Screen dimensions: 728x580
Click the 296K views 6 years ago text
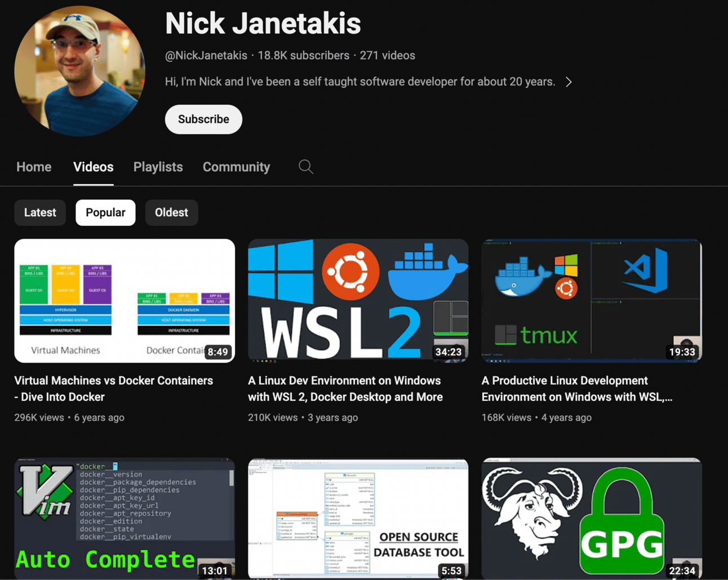point(69,417)
